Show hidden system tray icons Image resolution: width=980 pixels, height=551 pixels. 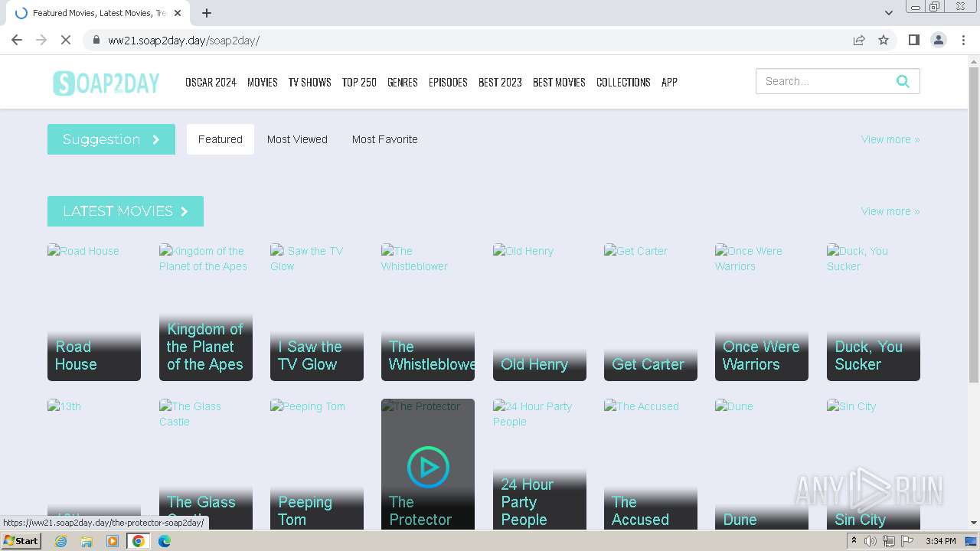click(x=854, y=541)
